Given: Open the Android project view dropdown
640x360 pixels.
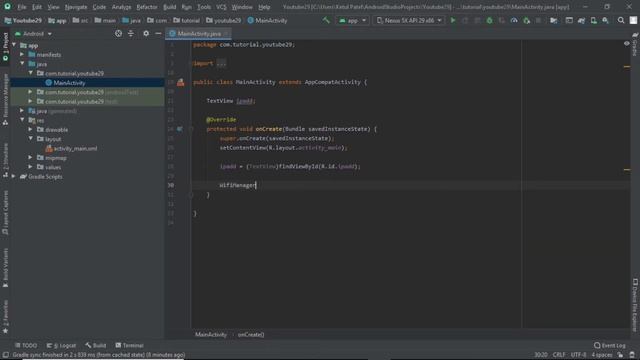Looking at the screenshot, I should pos(33,33).
